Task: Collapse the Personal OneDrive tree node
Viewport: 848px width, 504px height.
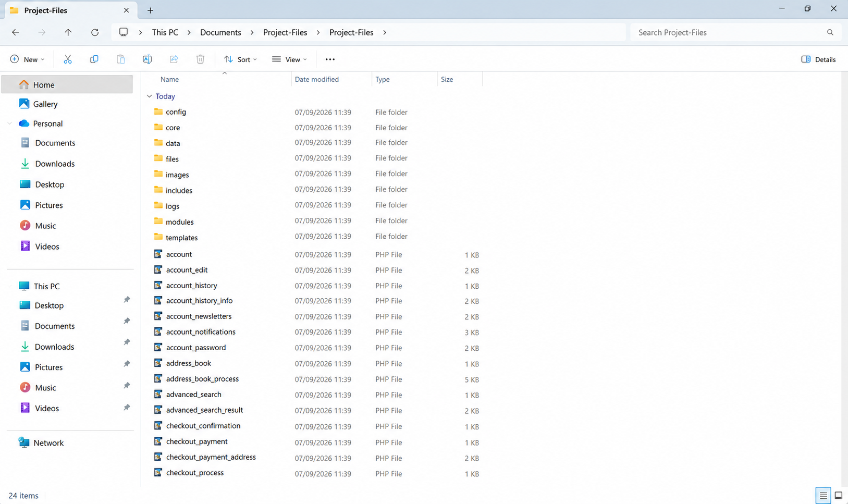Action: (10, 124)
